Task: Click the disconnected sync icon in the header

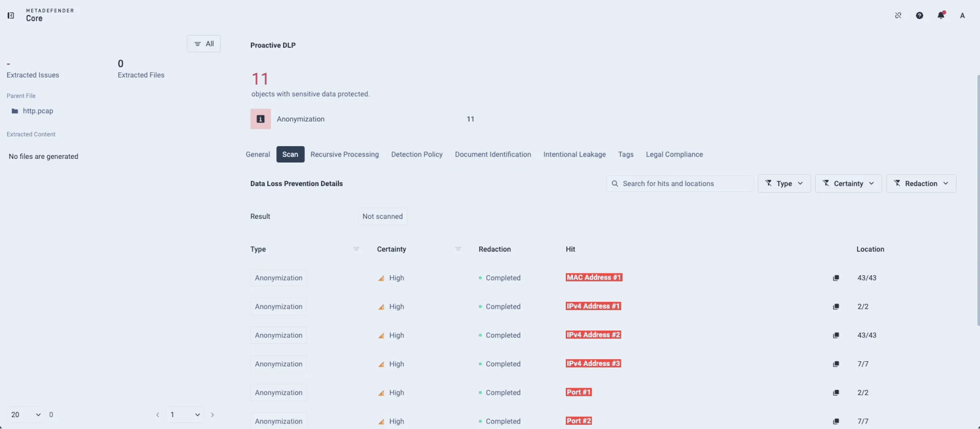Action: (x=898, y=15)
